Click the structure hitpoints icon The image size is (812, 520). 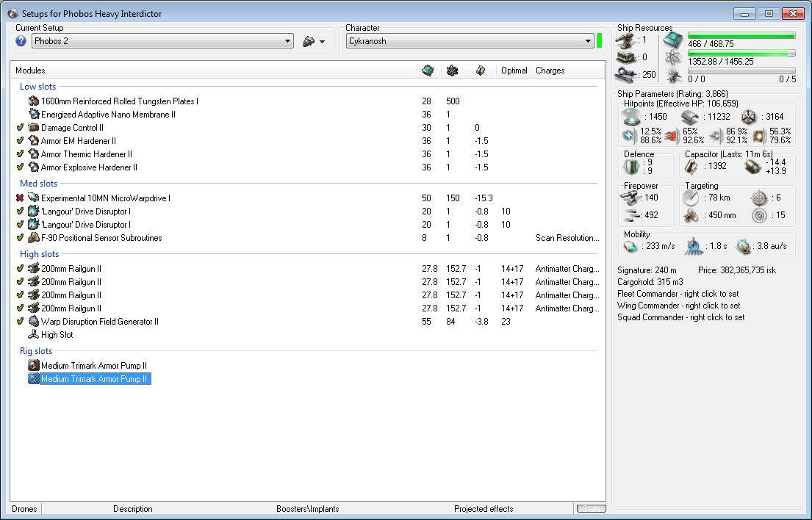(x=748, y=117)
